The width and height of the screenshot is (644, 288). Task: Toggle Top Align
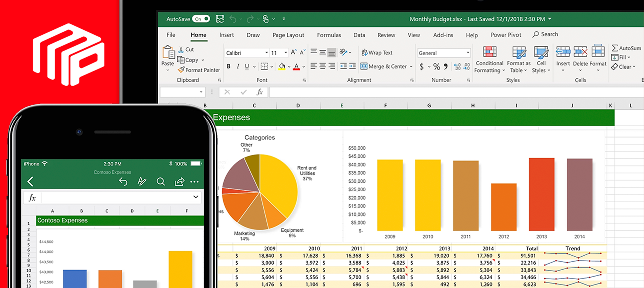pyautogui.click(x=314, y=52)
